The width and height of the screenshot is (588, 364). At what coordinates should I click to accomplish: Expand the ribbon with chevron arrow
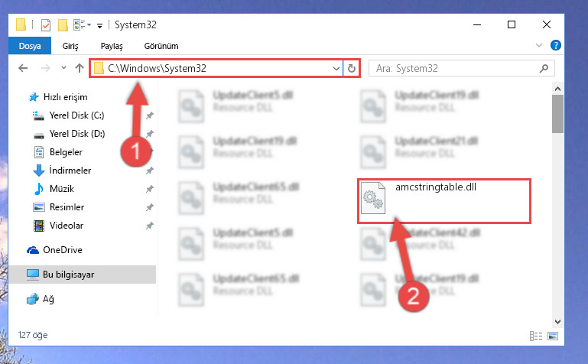[x=539, y=45]
